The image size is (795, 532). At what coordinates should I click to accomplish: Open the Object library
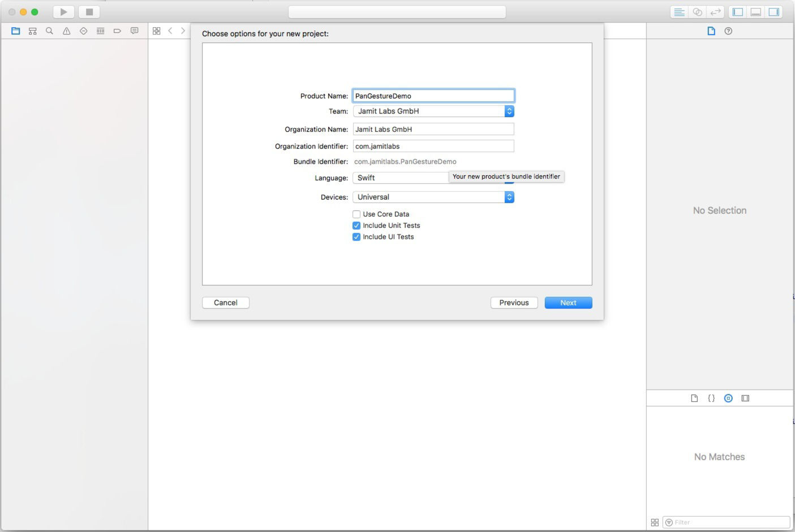click(x=728, y=398)
